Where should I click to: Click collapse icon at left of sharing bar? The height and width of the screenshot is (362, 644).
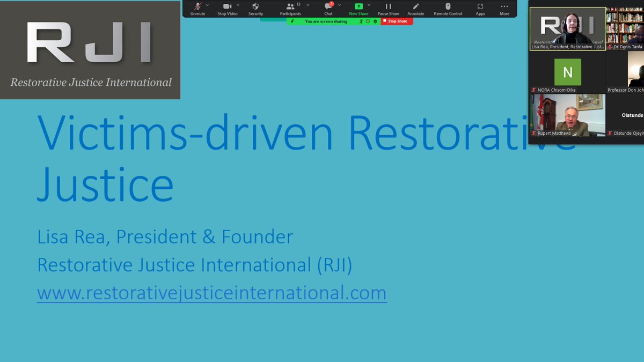click(292, 21)
